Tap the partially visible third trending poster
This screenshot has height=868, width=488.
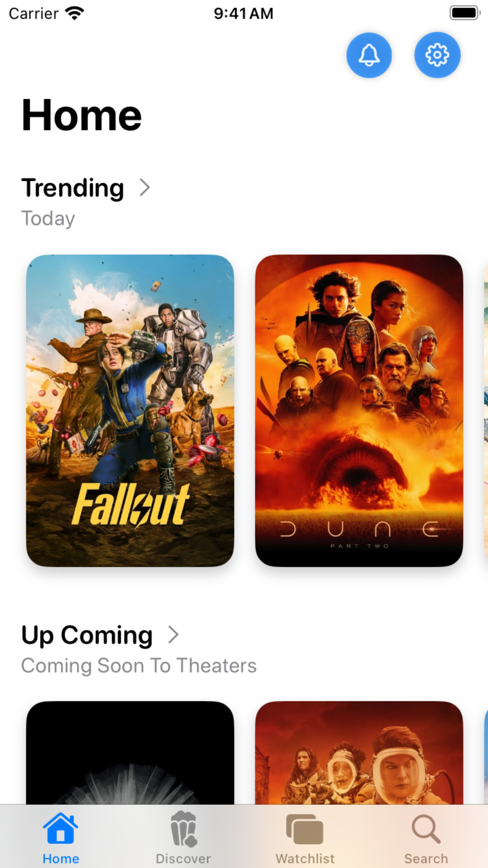(x=486, y=410)
